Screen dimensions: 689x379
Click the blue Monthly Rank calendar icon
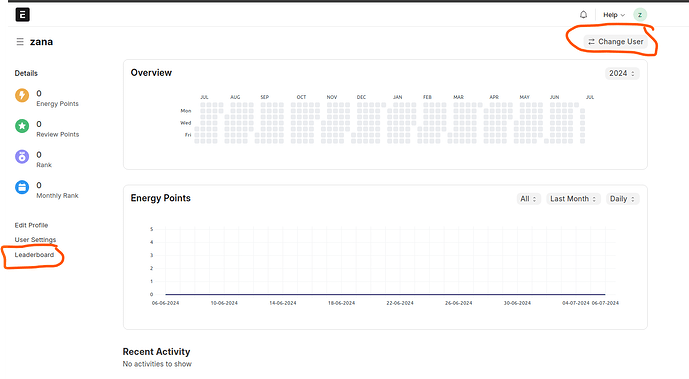(x=22, y=187)
